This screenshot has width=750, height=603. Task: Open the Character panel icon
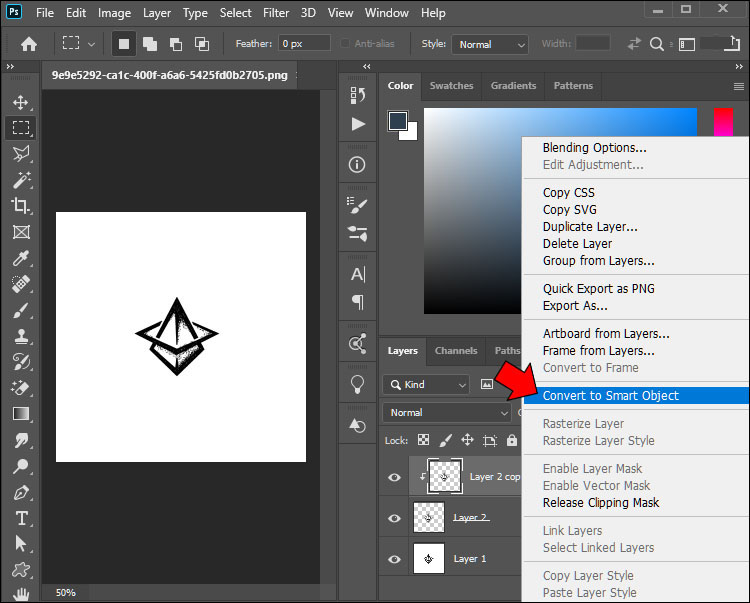[358, 274]
